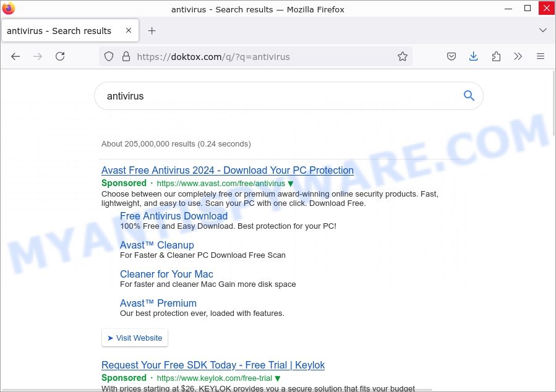Click the Firefox logo in title bar
Image resolution: width=556 pixels, height=392 pixels.
[8, 8]
